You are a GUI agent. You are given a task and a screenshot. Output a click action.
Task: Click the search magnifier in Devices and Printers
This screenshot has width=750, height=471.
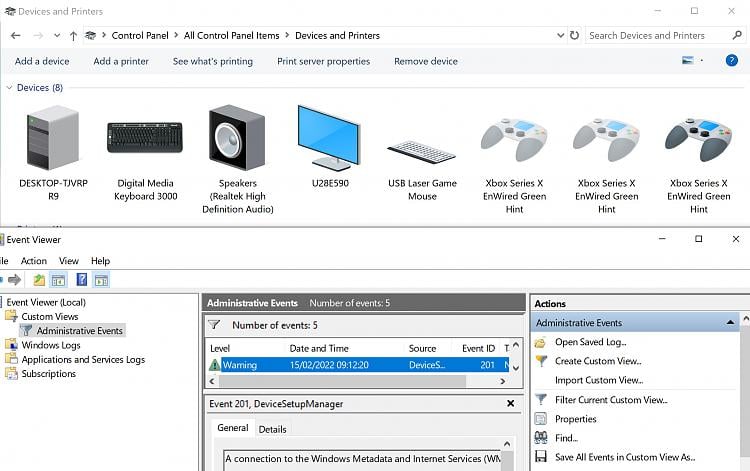pos(737,35)
